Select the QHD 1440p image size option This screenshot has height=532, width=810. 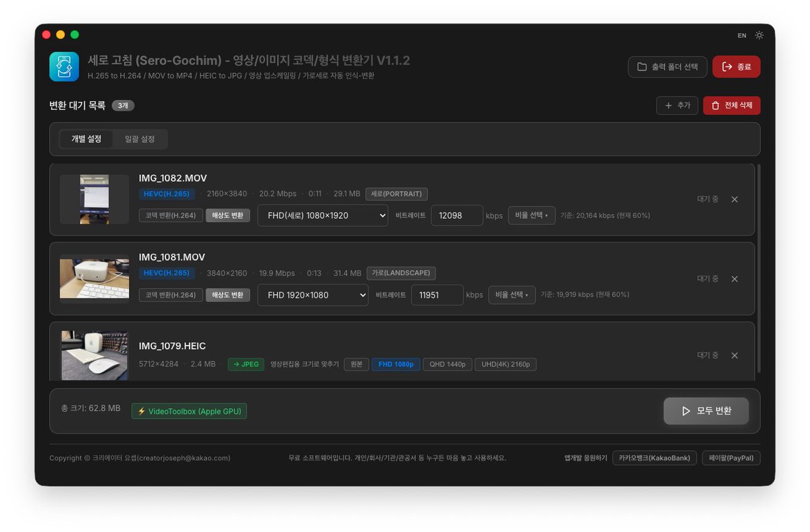coord(448,364)
